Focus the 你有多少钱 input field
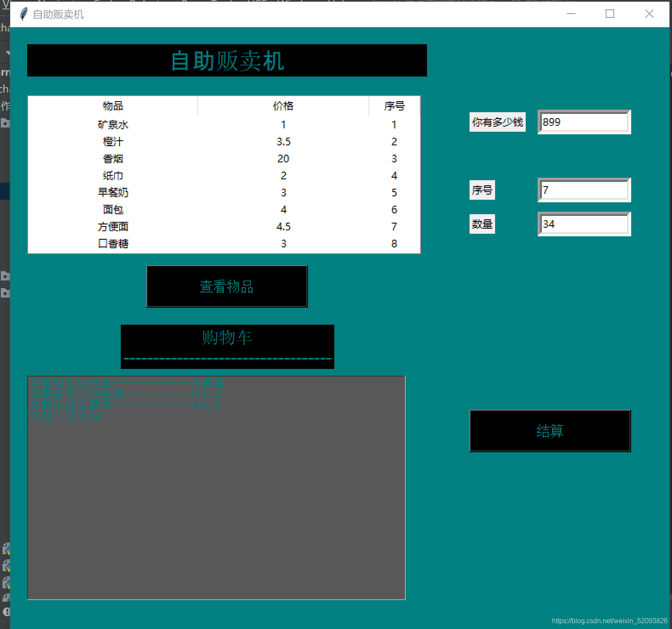The width and height of the screenshot is (672, 629). coord(584,122)
